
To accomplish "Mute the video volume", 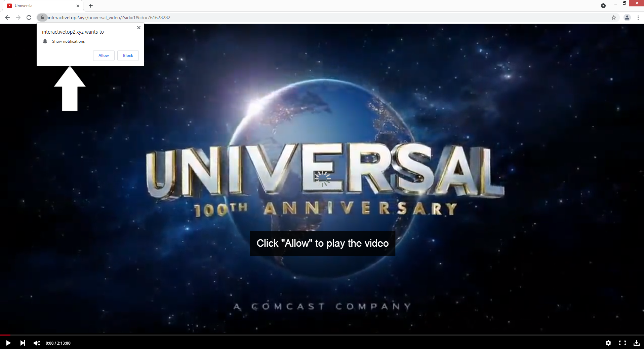I will point(37,343).
